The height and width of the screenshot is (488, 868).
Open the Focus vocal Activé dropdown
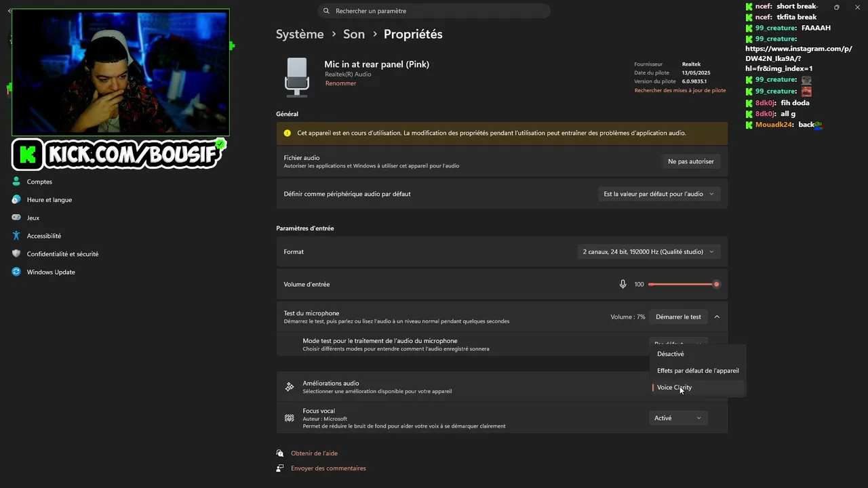[x=678, y=418]
